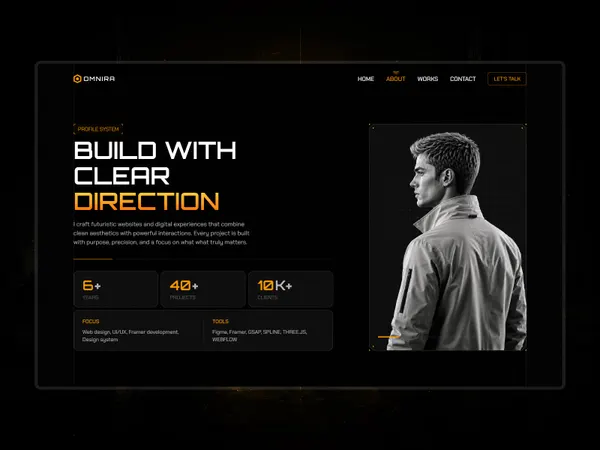Image resolution: width=600 pixels, height=450 pixels.
Task: Click the Figma, Framer, GSAP tools text
Action: tap(259, 336)
